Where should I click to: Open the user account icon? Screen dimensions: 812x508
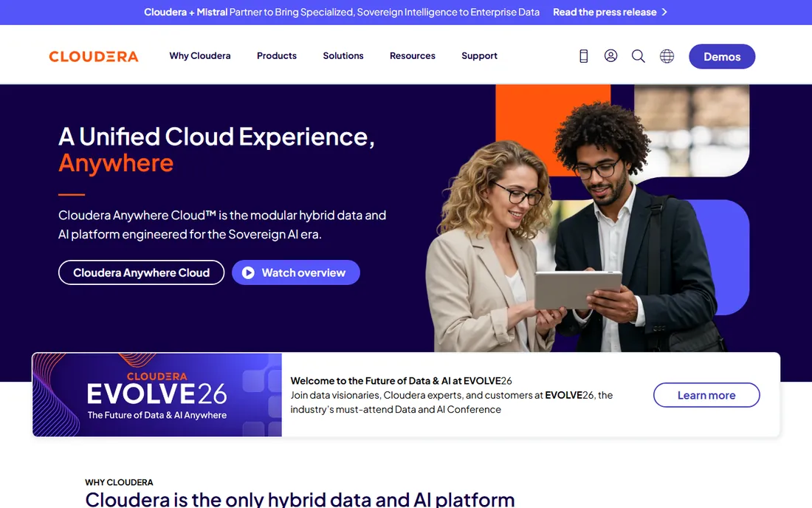(610, 56)
